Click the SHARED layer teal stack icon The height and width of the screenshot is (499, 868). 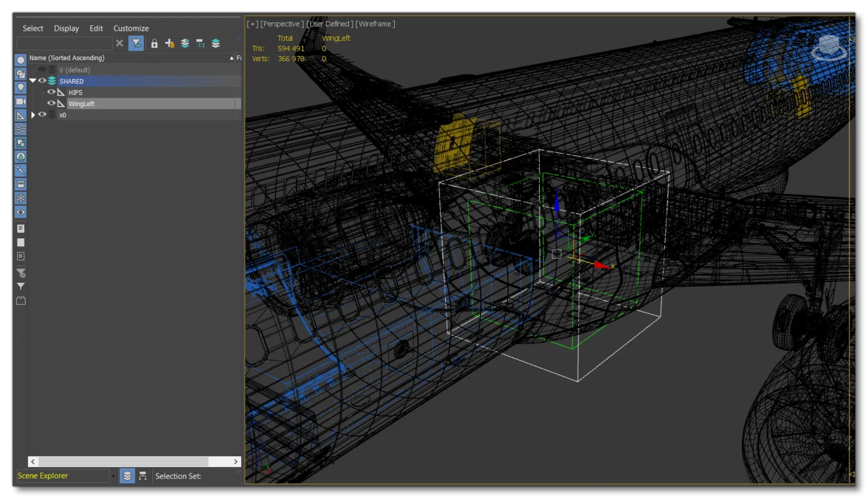coord(52,81)
